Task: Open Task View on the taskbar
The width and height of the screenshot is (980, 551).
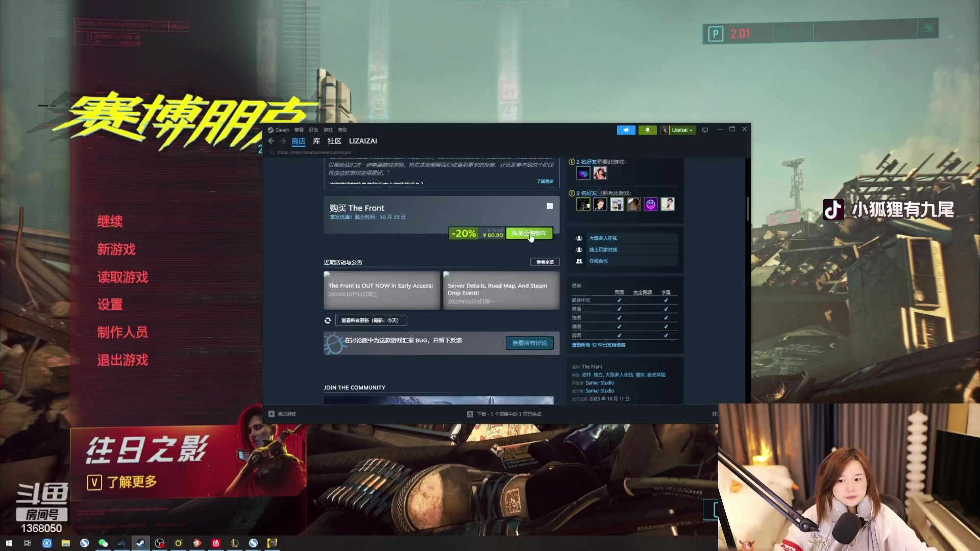Action: [28, 543]
